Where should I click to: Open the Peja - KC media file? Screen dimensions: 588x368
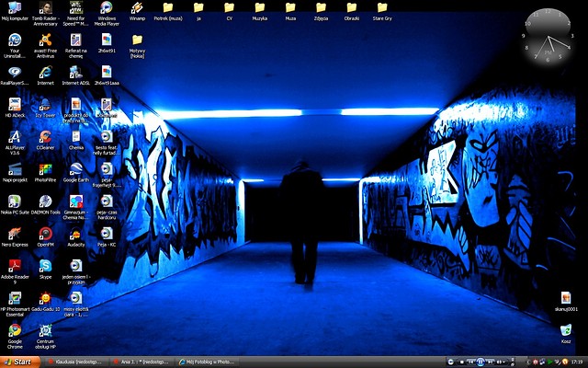click(107, 237)
